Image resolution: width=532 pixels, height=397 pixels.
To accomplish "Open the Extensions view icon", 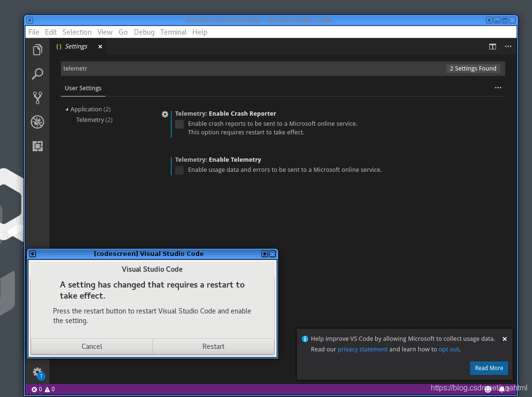I will pyautogui.click(x=38, y=146).
